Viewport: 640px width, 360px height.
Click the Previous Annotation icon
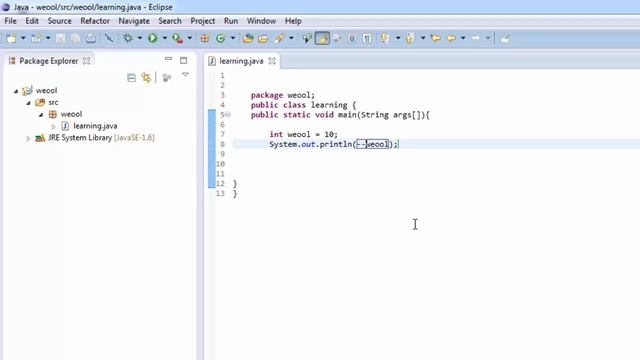pyautogui.click(x=410, y=38)
